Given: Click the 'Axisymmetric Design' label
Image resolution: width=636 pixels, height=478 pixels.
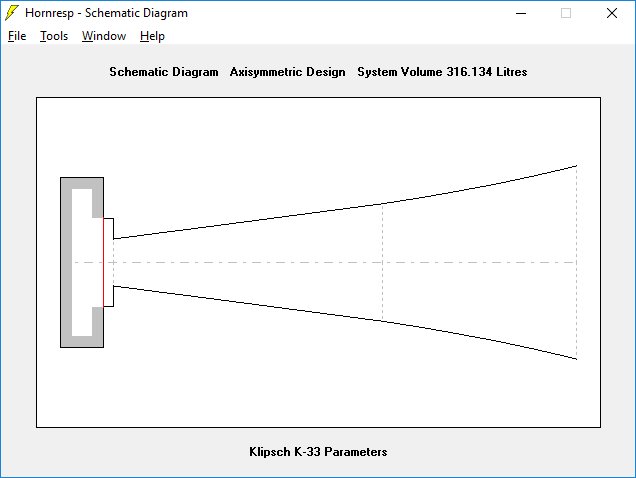Looking at the screenshot, I should (288, 72).
